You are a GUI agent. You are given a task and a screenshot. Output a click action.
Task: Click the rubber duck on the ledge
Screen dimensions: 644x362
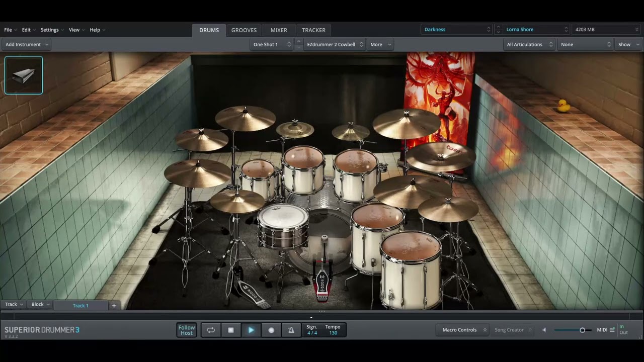[x=563, y=105]
